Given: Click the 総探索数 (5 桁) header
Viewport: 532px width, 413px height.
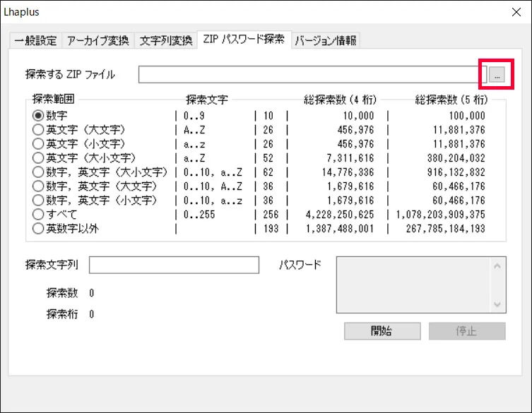Looking at the screenshot, I should (451, 100).
